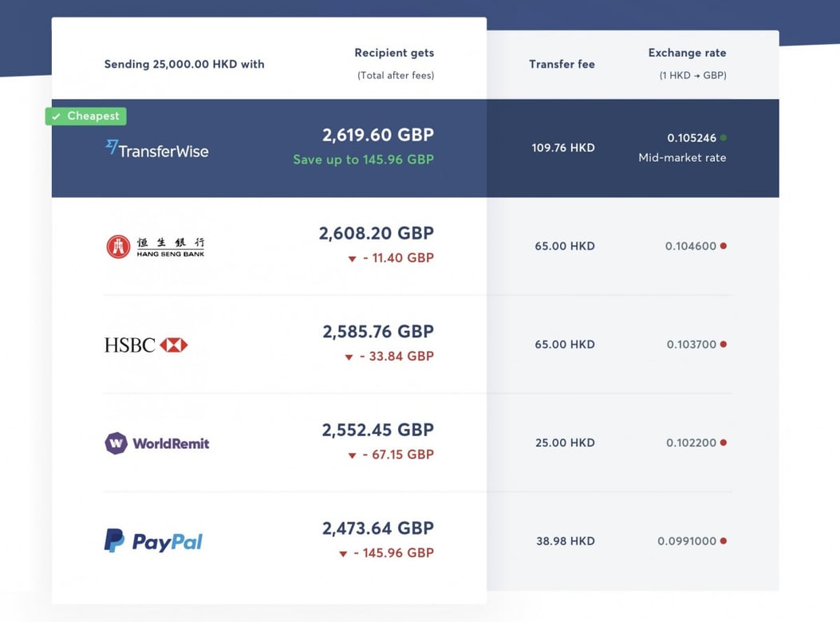This screenshot has width=840, height=622.
Task: Click the TransferWise logo
Action: coord(156,148)
